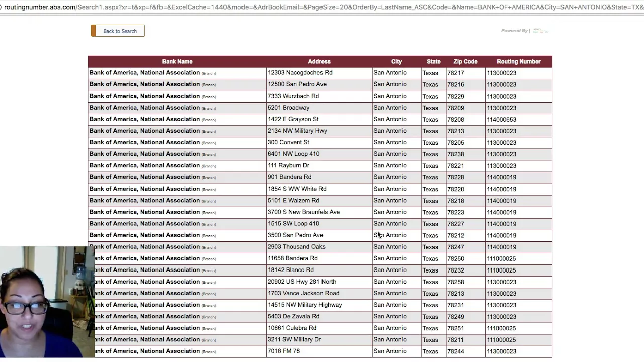Click zip code 78247
The width and height of the screenshot is (644, 362).
click(456, 247)
